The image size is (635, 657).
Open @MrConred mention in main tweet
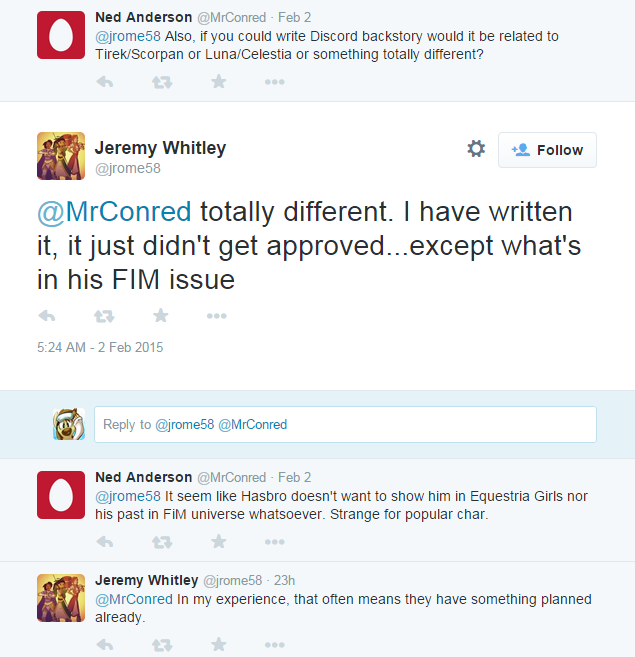point(114,212)
